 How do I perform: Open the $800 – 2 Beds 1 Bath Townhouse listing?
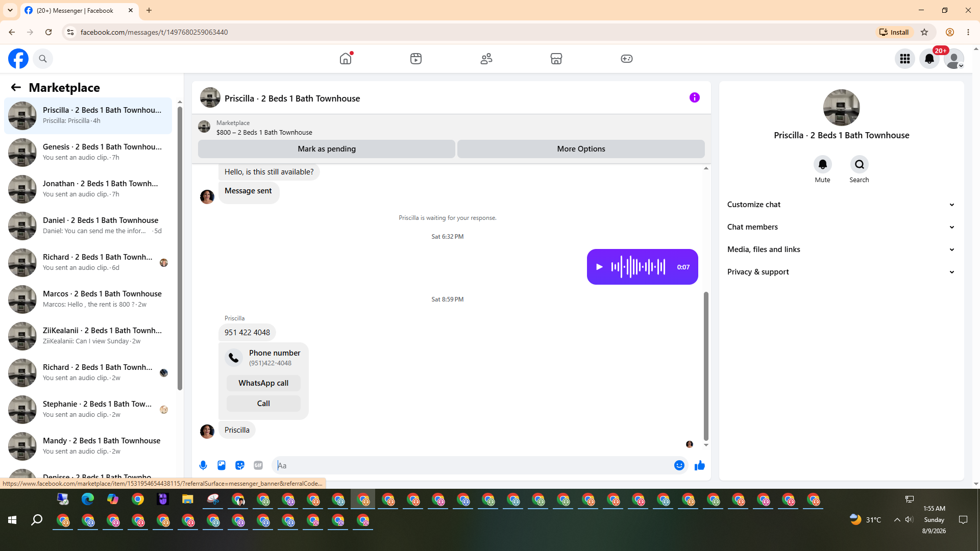[264, 132]
